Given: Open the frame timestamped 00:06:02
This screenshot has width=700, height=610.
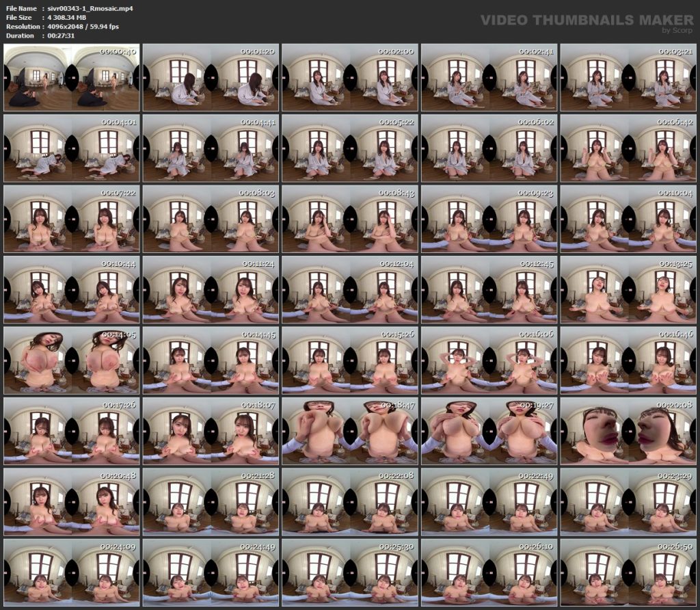Looking at the screenshot, I should (489, 148).
